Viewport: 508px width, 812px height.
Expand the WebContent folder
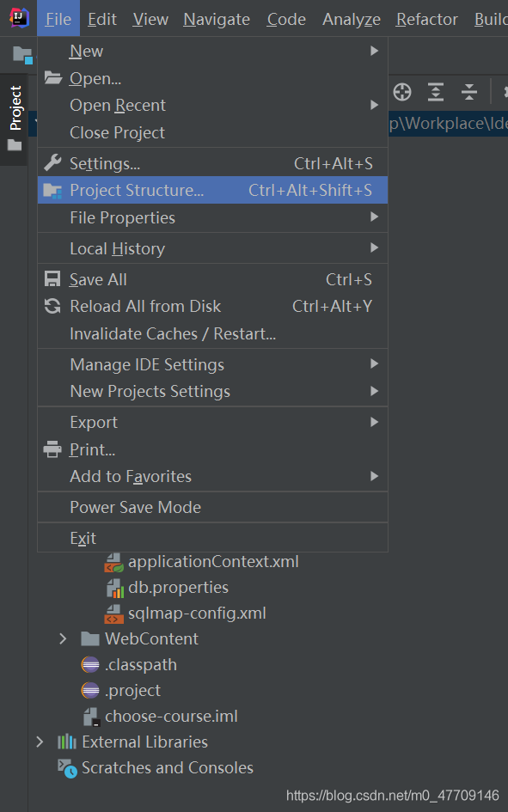point(63,638)
